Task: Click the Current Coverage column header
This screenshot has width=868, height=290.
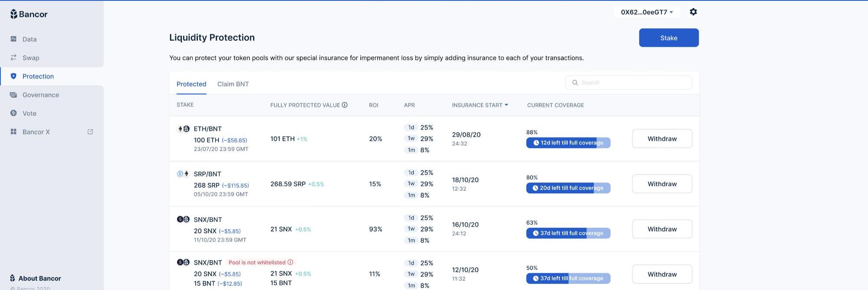Action: point(556,105)
